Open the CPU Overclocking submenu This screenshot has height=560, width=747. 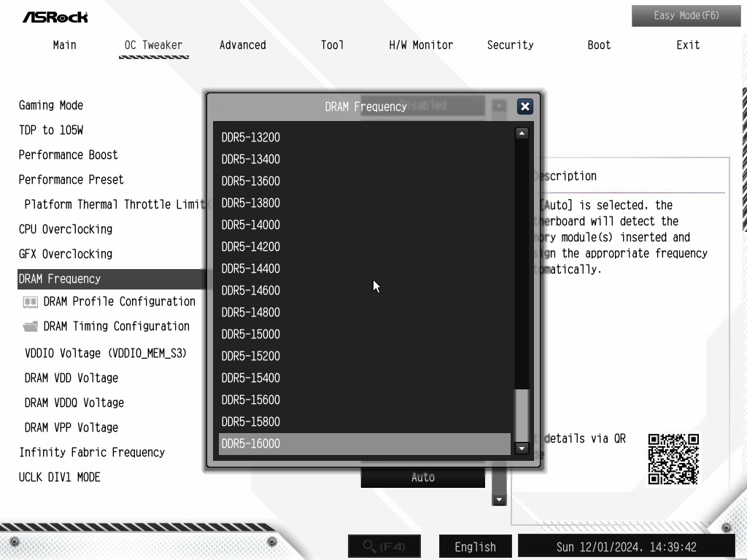(66, 230)
